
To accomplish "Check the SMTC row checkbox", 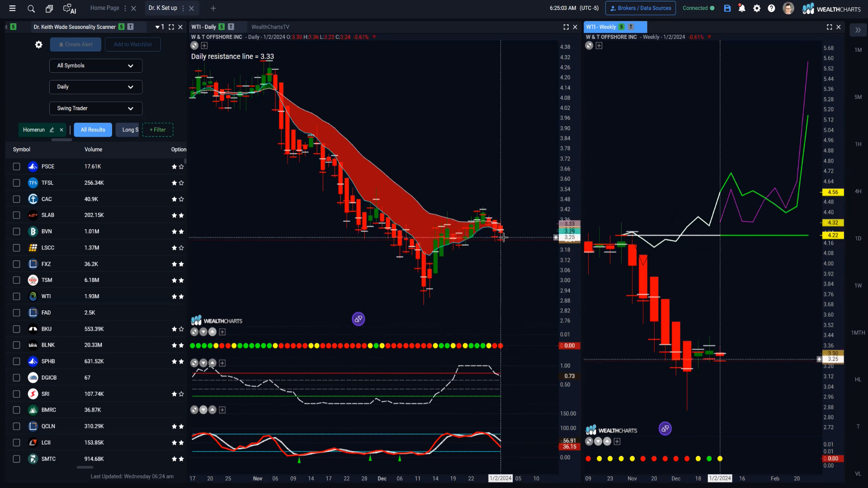I will 17,459.
